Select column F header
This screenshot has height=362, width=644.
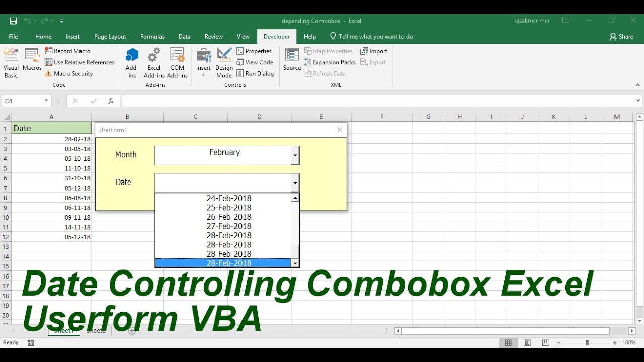coord(382,117)
